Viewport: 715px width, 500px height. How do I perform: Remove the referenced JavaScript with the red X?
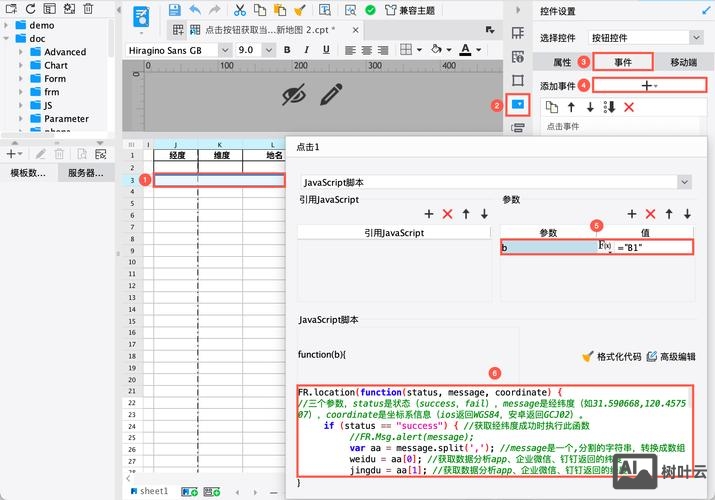click(447, 214)
